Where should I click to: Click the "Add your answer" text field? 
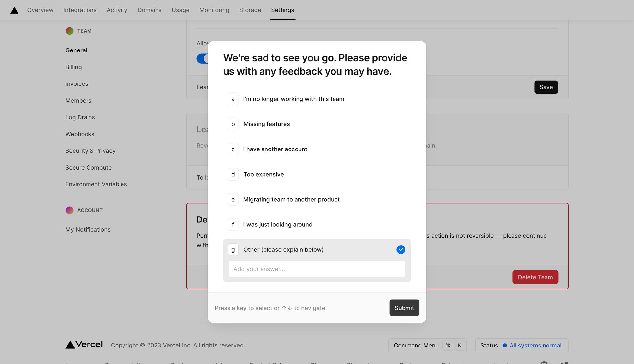click(316, 269)
